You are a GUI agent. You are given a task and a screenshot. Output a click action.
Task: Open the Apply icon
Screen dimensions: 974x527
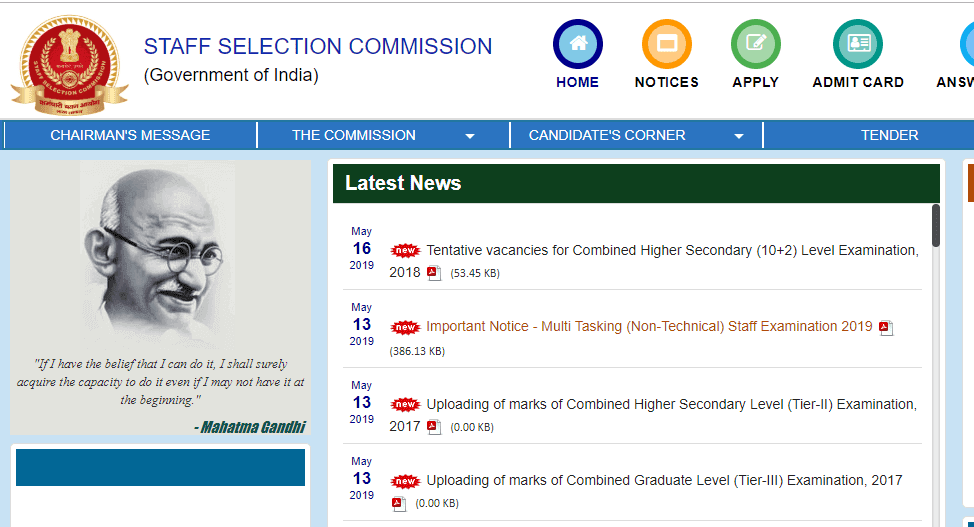point(755,44)
